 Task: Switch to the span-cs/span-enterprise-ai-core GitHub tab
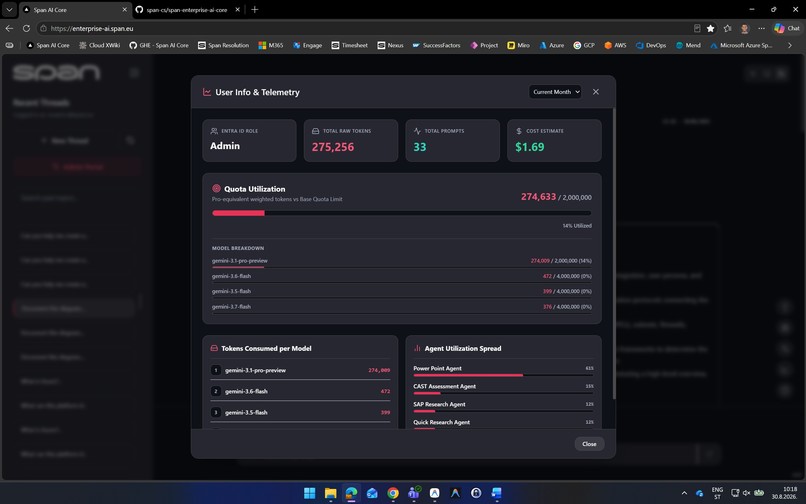pos(187,9)
